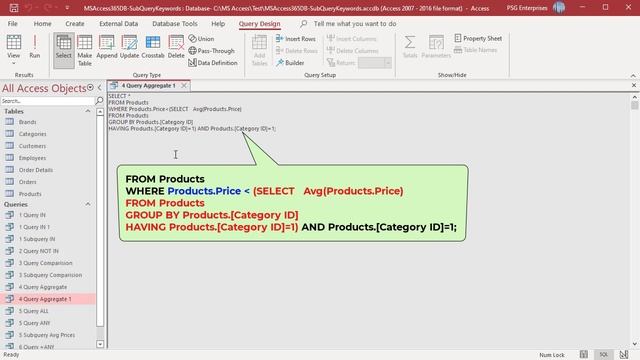The image size is (640, 360).
Task: Collapse the ribbon
Action: (x=633, y=76)
